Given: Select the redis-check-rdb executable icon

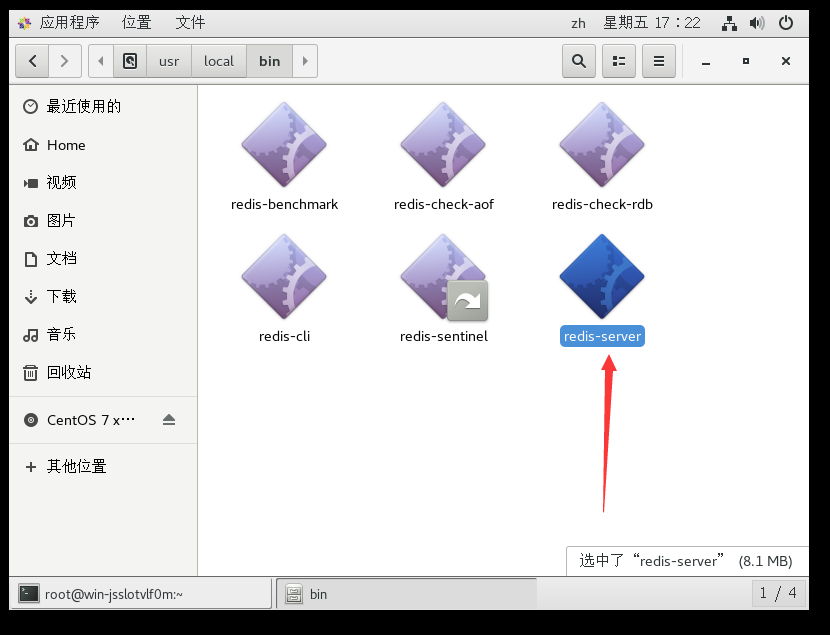Looking at the screenshot, I should coord(602,144).
